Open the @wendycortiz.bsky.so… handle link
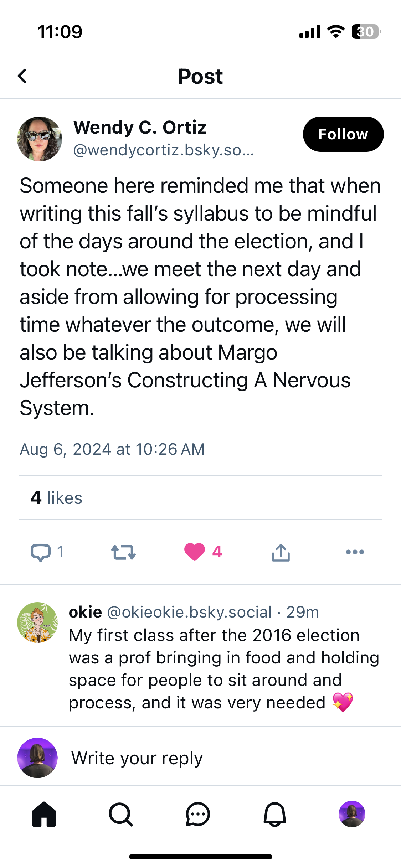Image resolution: width=401 pixels, height=868 pixels. [x=163, y=150]
